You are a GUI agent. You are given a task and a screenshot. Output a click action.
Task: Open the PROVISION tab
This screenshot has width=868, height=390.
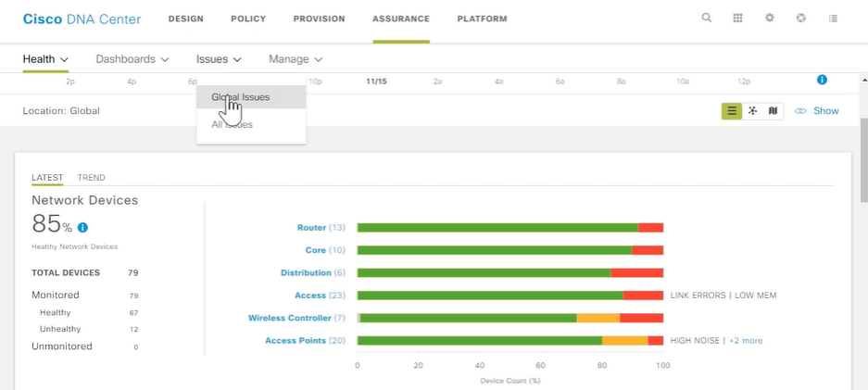319,19
